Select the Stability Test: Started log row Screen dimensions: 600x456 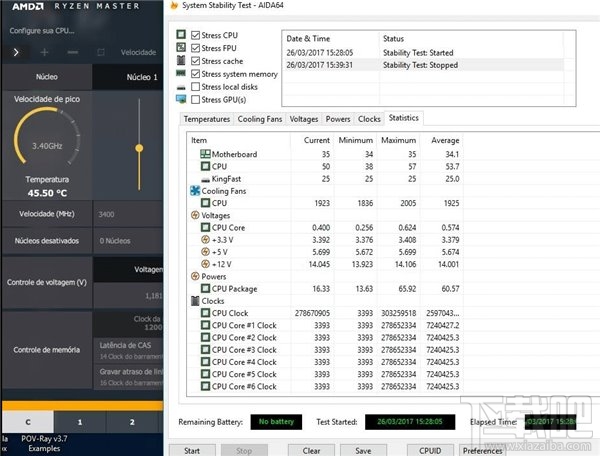423,53
